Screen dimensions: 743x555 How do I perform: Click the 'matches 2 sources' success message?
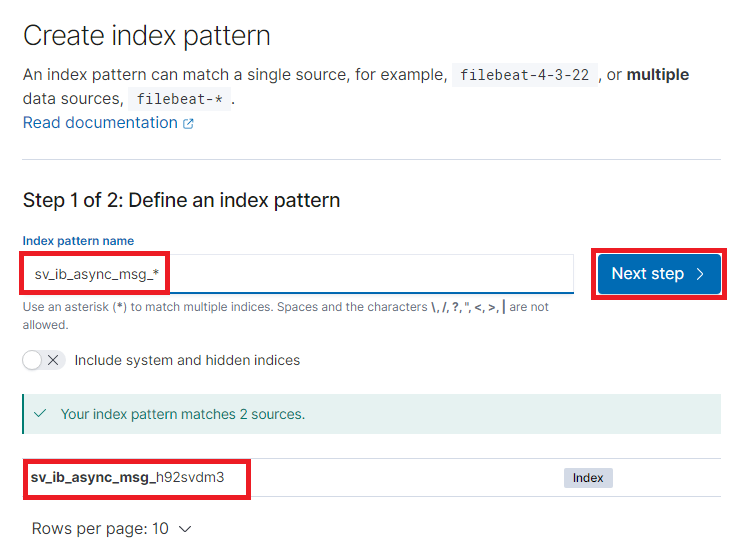pos(183,413)
